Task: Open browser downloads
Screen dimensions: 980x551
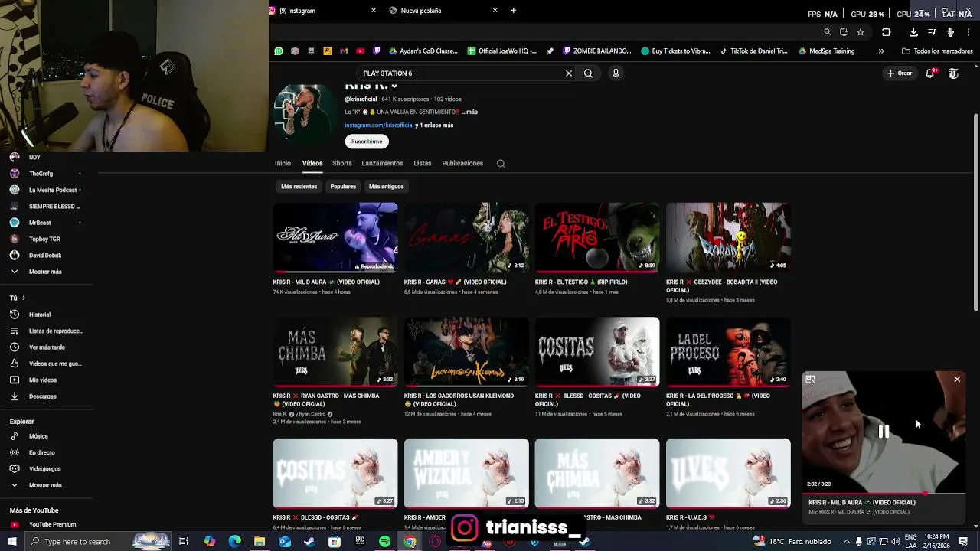Action: pos(913,32)
